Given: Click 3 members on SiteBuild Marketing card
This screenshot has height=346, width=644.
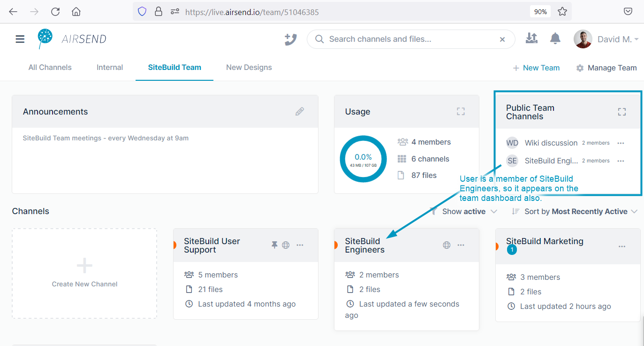Looking at the screenshot, I should (533, 277).
